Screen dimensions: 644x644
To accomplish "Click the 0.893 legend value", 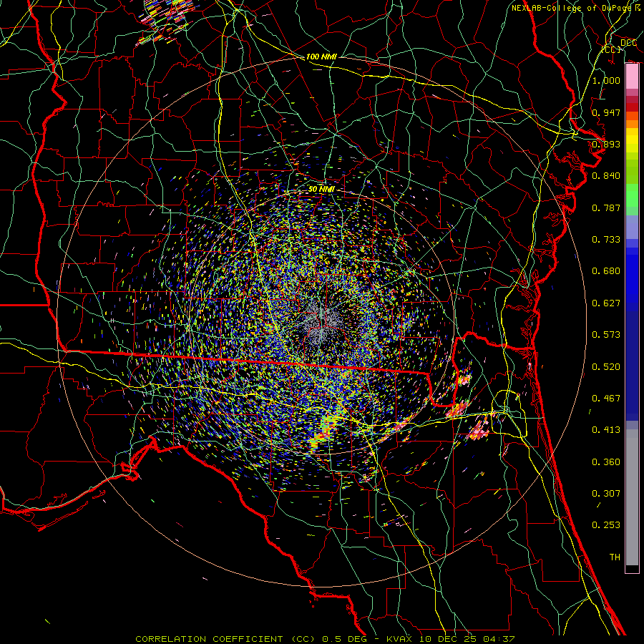I will (606, 144).
